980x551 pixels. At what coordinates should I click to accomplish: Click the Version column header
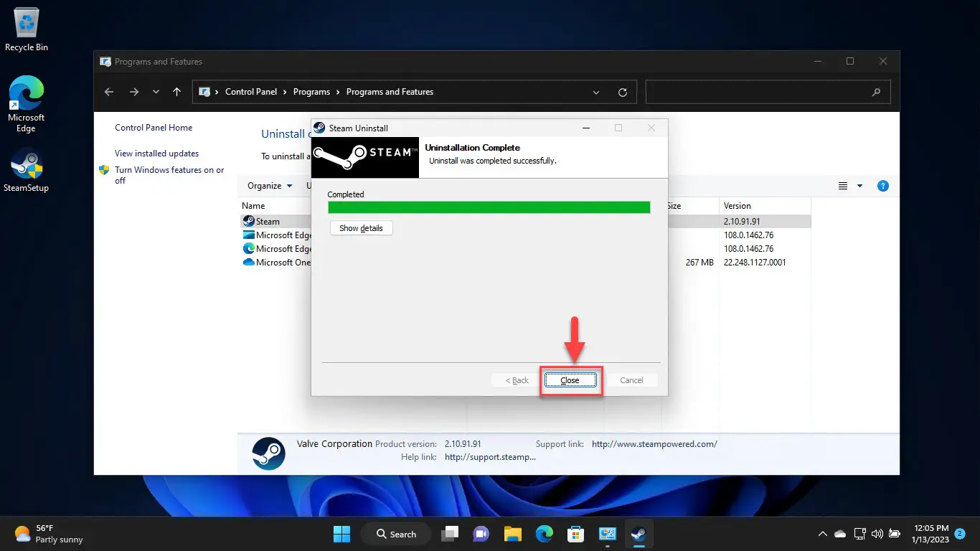[738, 206]
